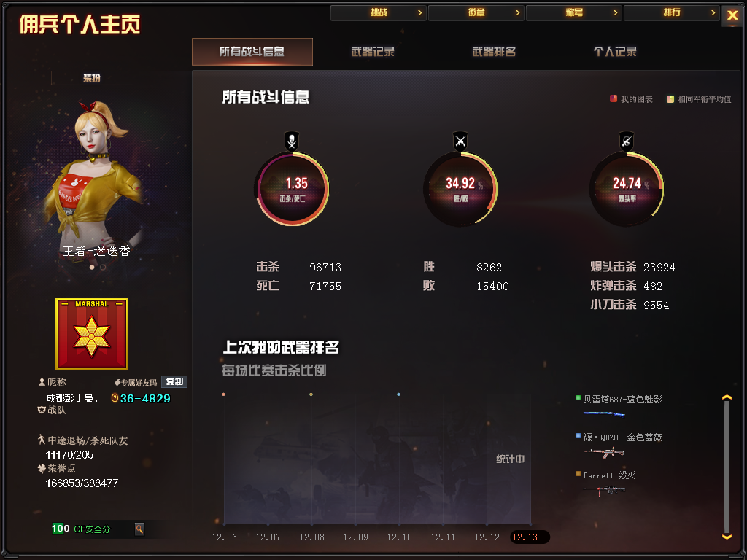This screenshot has height=560, width=747.
Task: Click the MARSHAL rank badge
Action: (x=92, y=334)
